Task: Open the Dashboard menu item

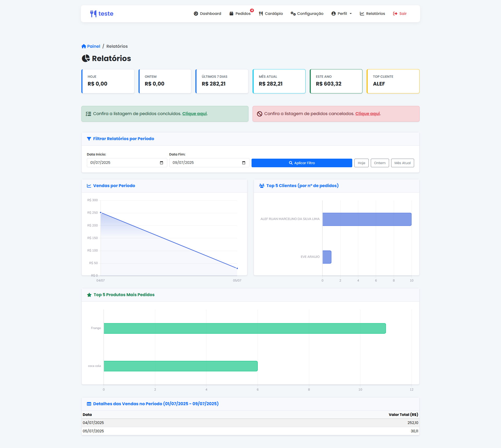Action: point(207,14)
